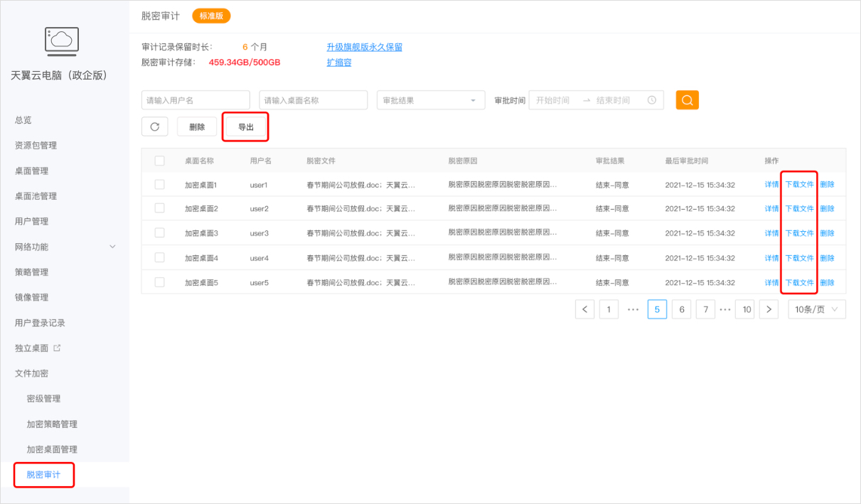Go to next page with arrow icon
Viewport: 861px width, 504px height.
pos(769,309)
